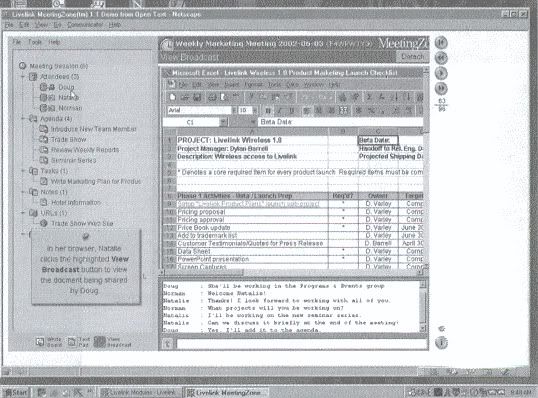538x398 pixels.
Task: Click the Detach button
Action: [x=412, y=56]
